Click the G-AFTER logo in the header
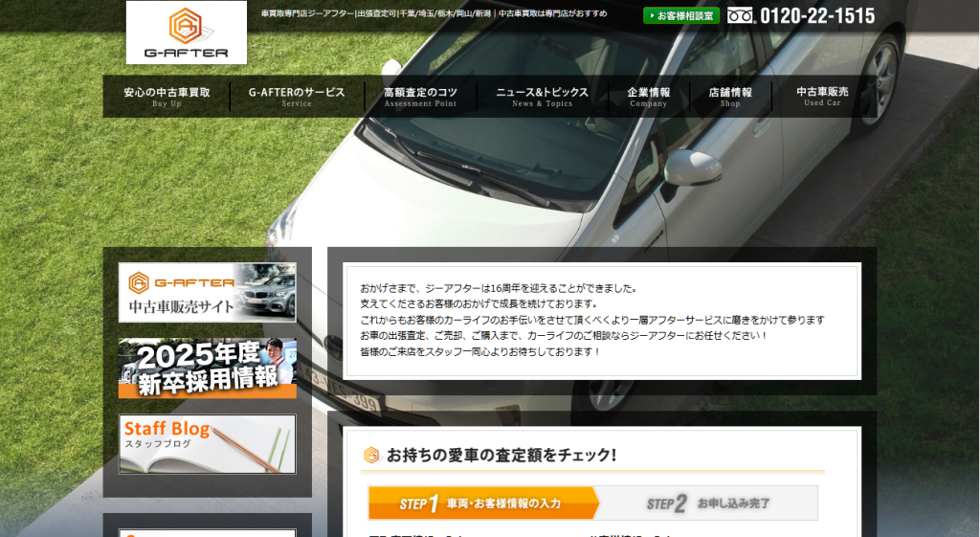The image size is (980, 537). point(187,33)
